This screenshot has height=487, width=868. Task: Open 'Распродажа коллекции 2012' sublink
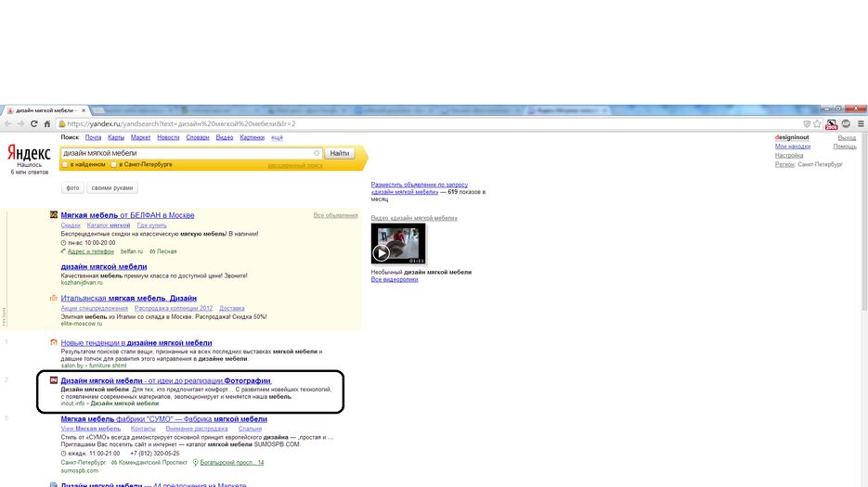pos(174,308)
